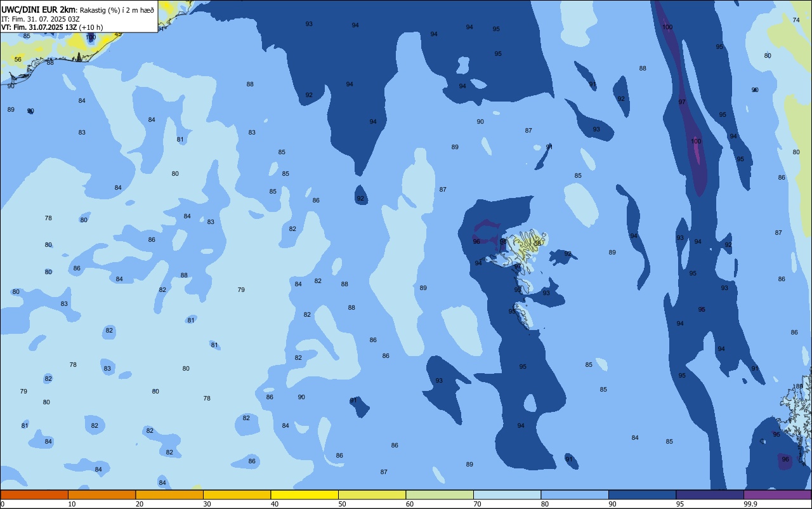Click the title text 'UWC/DINI EUR 2km'

[x=38, y=9]
